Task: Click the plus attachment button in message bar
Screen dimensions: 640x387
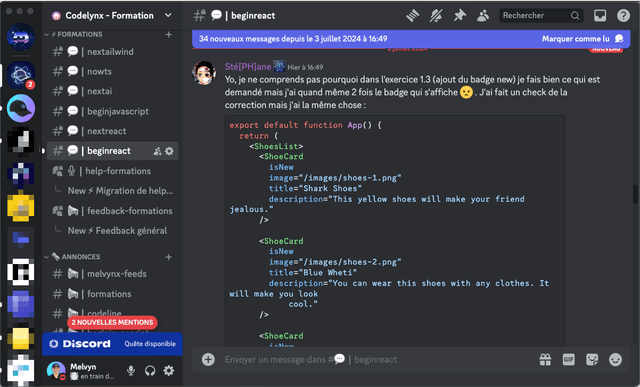Action: click(208, 360)
